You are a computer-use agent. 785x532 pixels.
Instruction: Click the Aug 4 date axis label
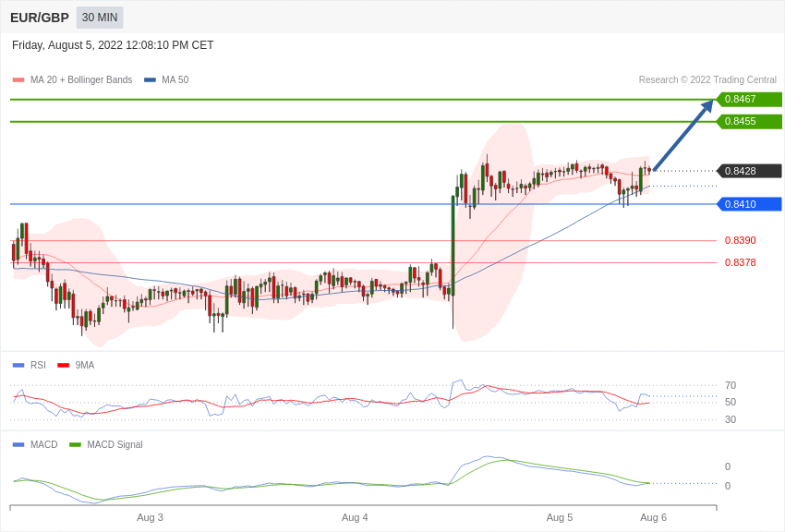[355, 517]
